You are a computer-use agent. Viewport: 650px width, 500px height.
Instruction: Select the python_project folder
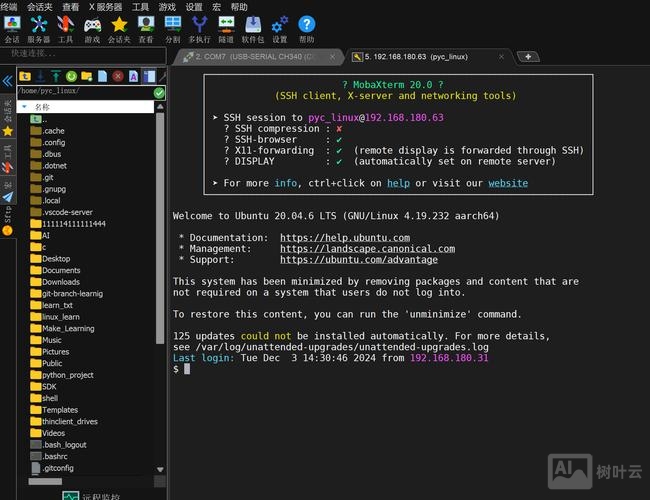click(62, 374)
